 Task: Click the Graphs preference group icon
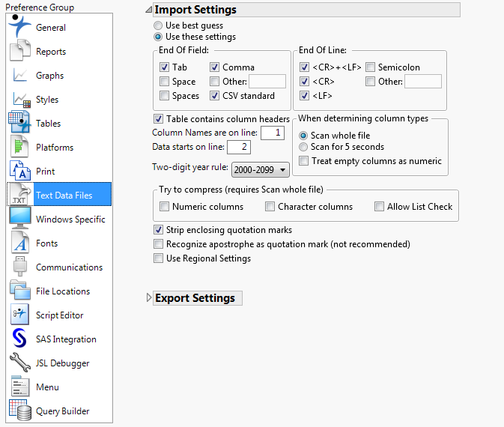point(19,76)
